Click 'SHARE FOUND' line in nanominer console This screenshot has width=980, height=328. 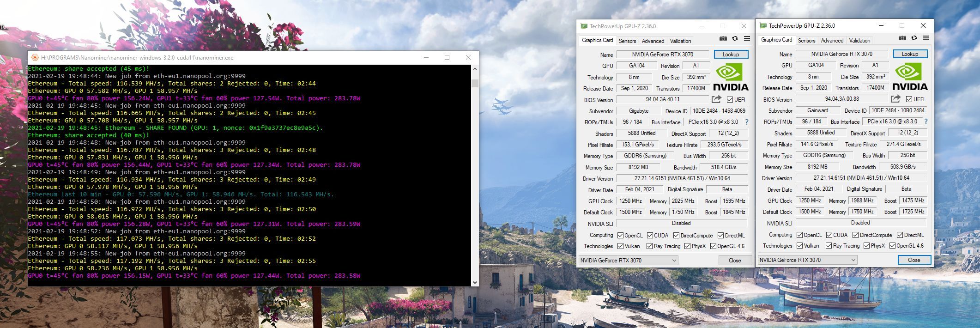tap(175, 128)
